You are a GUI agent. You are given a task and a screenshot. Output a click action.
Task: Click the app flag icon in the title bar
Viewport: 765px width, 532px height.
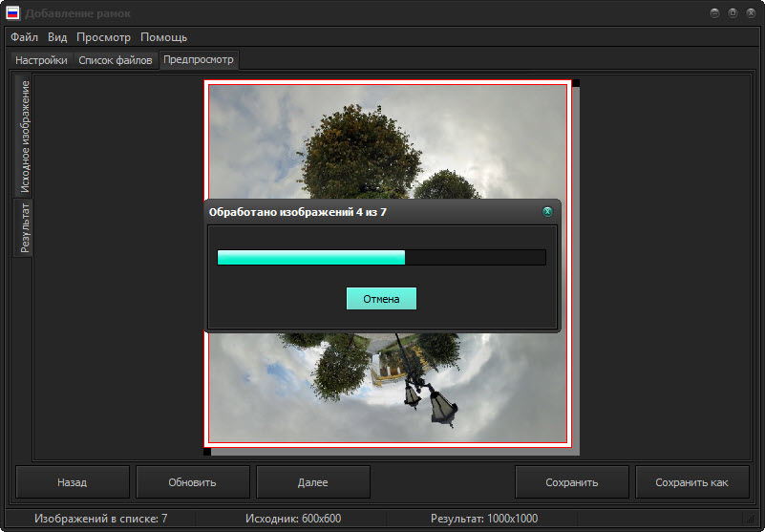[x=12, y=12]
